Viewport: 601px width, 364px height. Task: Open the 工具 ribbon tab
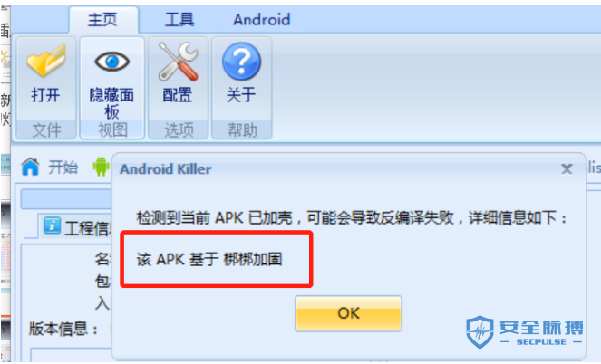[179, 20]
